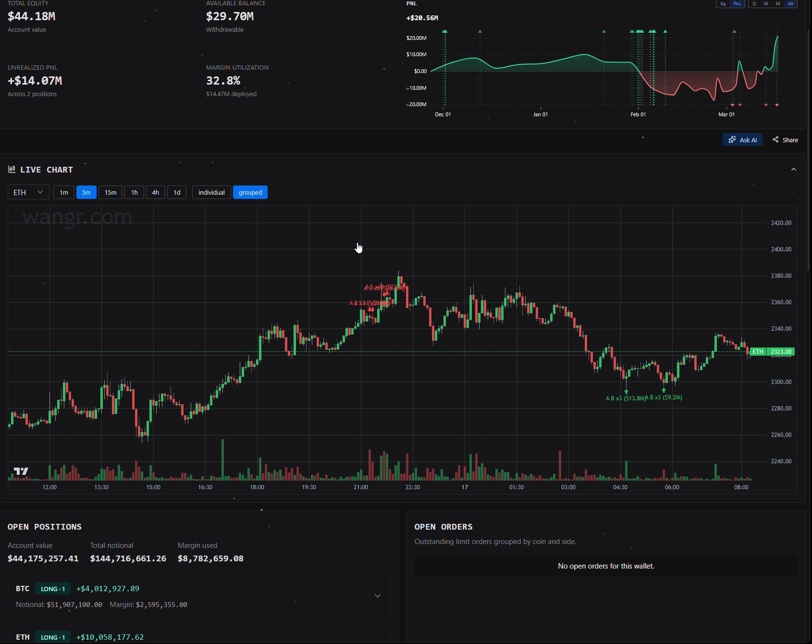The image size is (812, 644).
Task: Select the 1d chart timeframe
Action: (x=177, y=192)
